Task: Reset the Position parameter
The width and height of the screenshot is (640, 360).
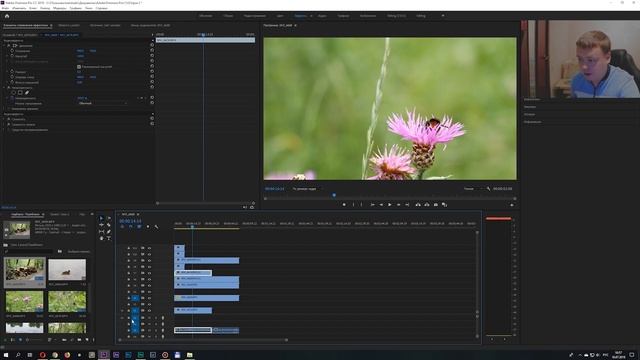Action: click(152, 51)
